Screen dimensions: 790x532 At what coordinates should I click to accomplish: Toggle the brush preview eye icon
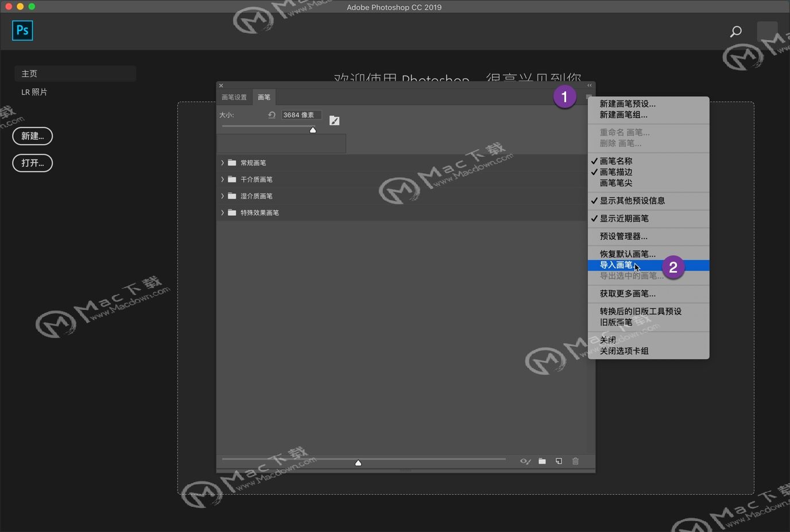pos(525,461)
